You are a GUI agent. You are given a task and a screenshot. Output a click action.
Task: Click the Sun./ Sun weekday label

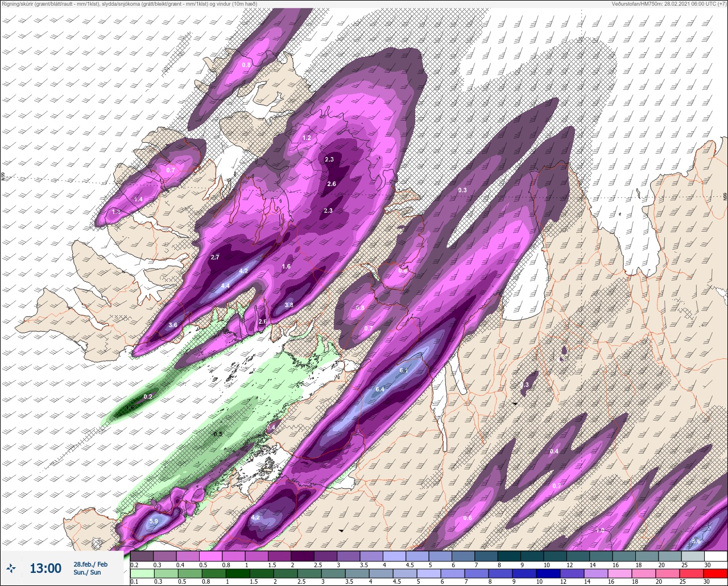[87, 572]
